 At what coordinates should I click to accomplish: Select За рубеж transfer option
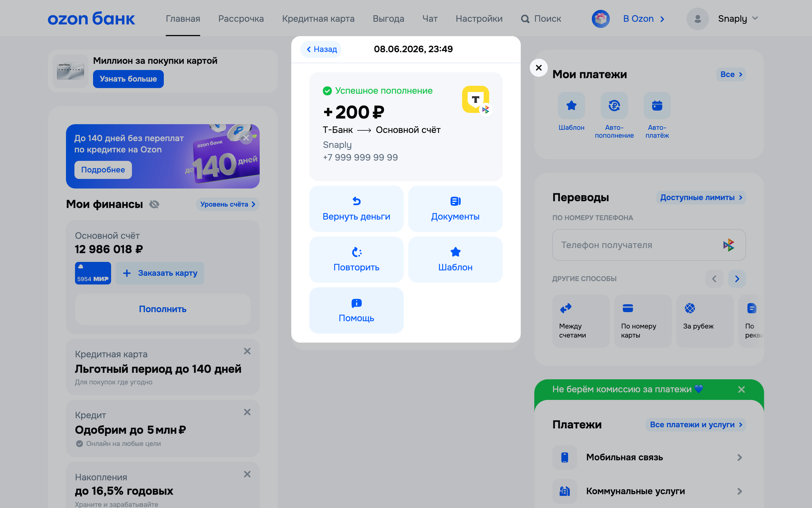705,321
